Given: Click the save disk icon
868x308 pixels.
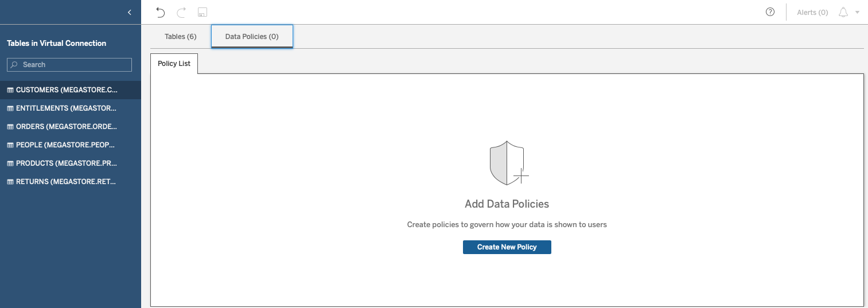Looking at the screenshot, I should coord(202,12).
